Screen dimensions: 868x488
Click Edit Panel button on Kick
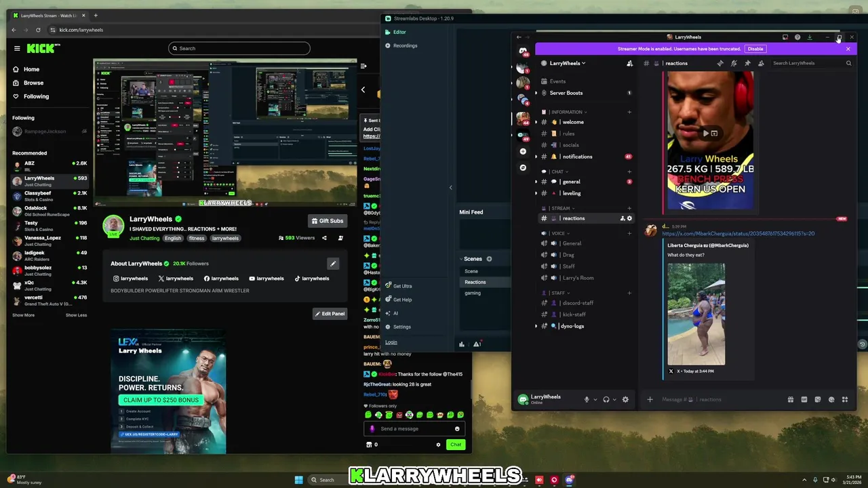pos(330,314)
